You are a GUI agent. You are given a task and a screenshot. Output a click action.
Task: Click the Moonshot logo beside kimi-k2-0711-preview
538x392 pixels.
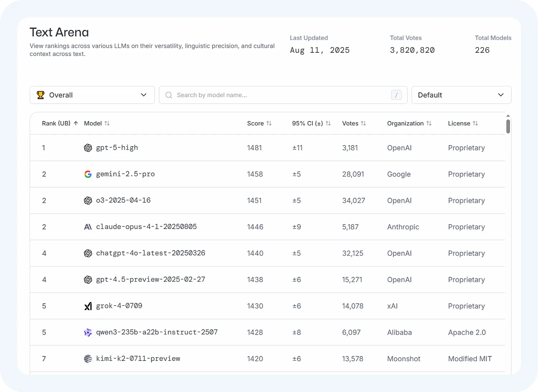pyautogui.click(x=88, y=359)
